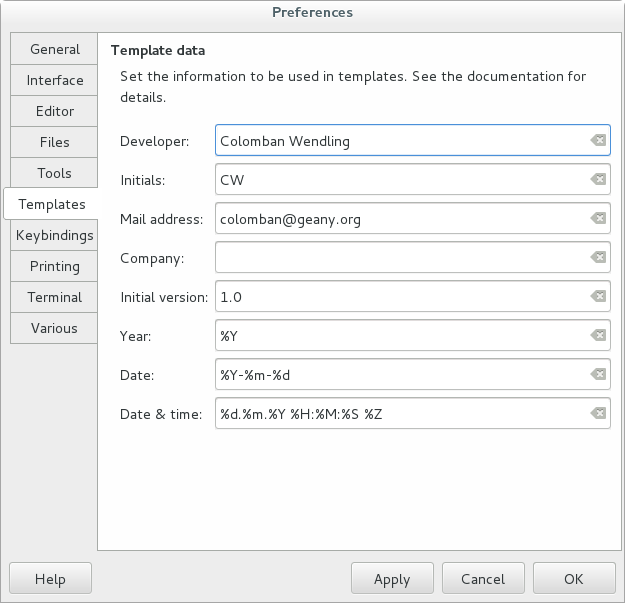Focus the Developer name input field
The height and width of the screenshot is (603, 625).
[400, 141]
